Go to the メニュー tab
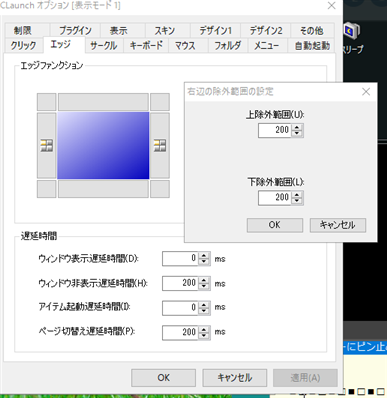 [x=267, y=45]
